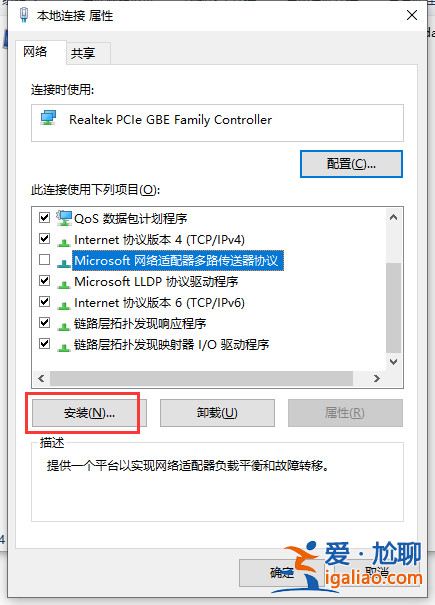Click the Realtek network adapter icon
Viewport: 435px width, 605px height.
click(x=49, y=118)
